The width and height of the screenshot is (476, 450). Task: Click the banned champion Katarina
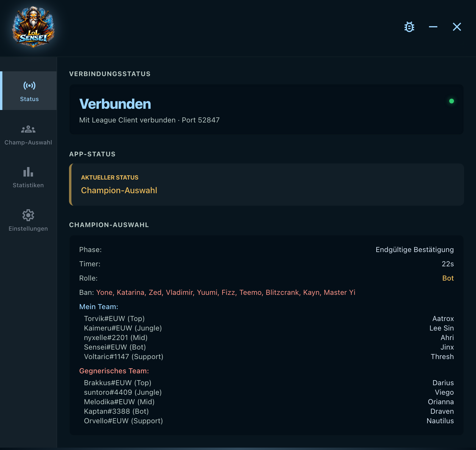tap(131, 292)
